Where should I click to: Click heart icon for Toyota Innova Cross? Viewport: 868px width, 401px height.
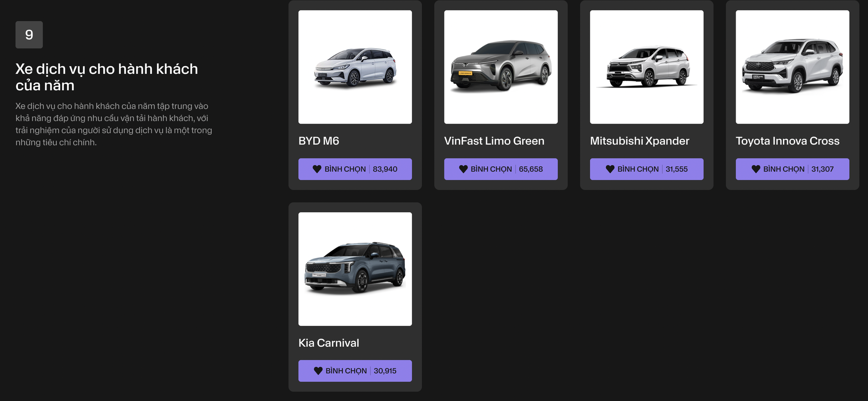coord(756,169)
